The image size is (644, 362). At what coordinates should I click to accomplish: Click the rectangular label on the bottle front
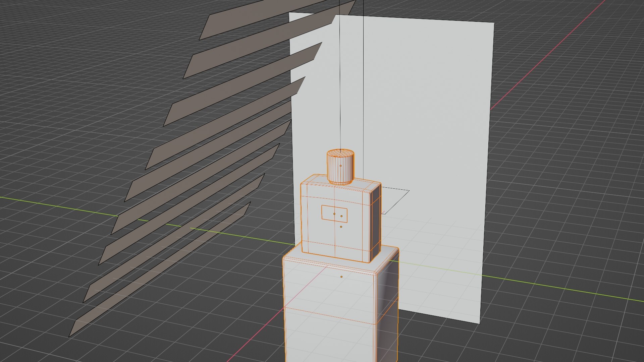[x=334, y=214]
